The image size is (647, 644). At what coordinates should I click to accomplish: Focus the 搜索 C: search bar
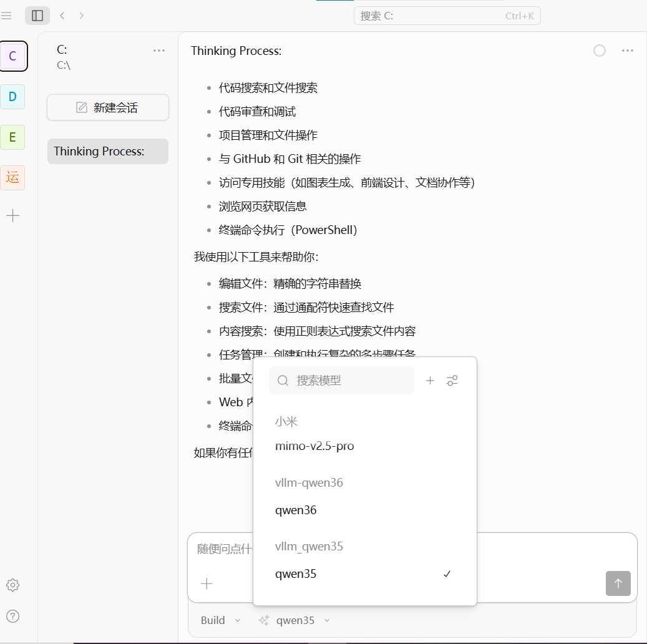click(x=447, y=16)
